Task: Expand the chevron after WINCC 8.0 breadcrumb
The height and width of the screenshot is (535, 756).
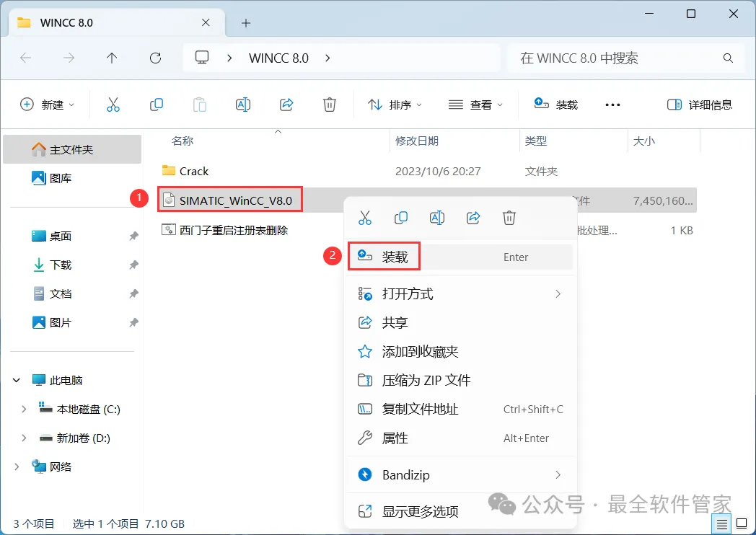Action: [x=328, y=58]
